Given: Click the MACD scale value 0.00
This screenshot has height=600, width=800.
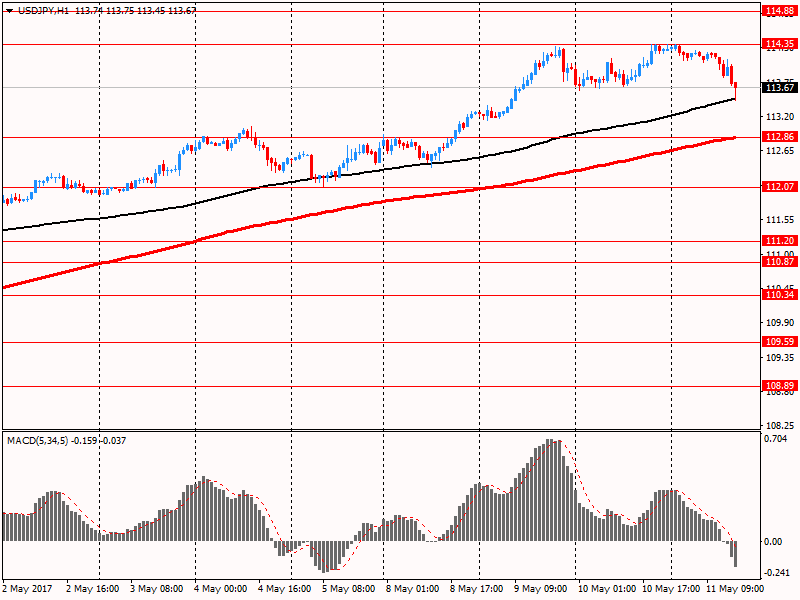Looking at the screenshot, I should (774, 542).
